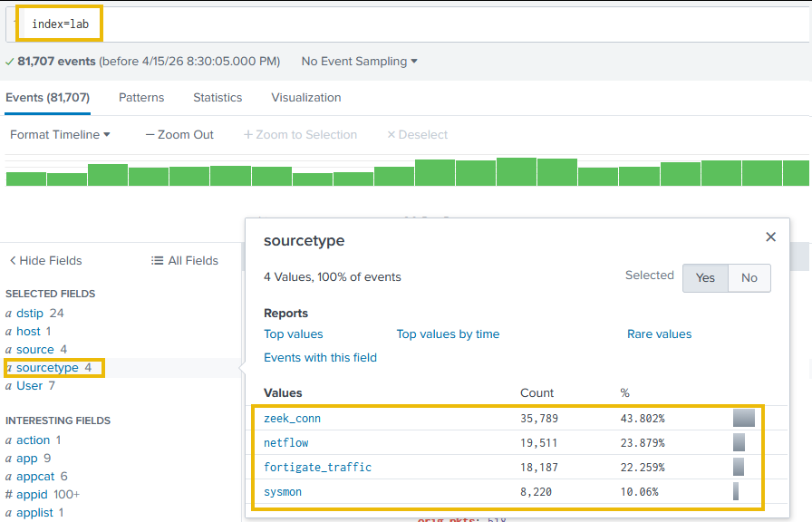Select the host field
812x522 pixels.
click(28, 332)
